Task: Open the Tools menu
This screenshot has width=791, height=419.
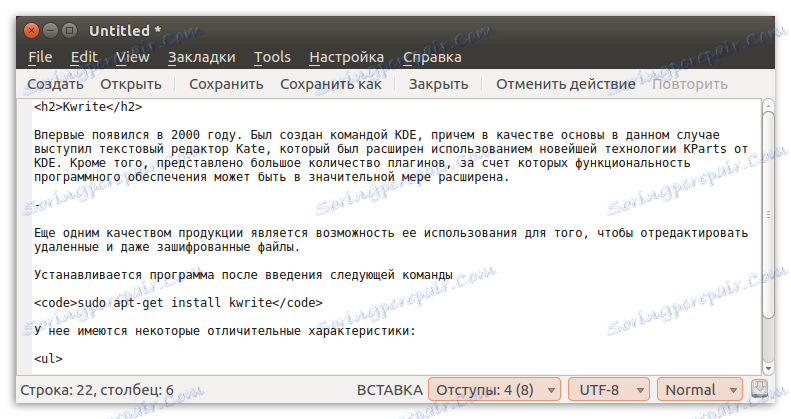Action: 272,57
